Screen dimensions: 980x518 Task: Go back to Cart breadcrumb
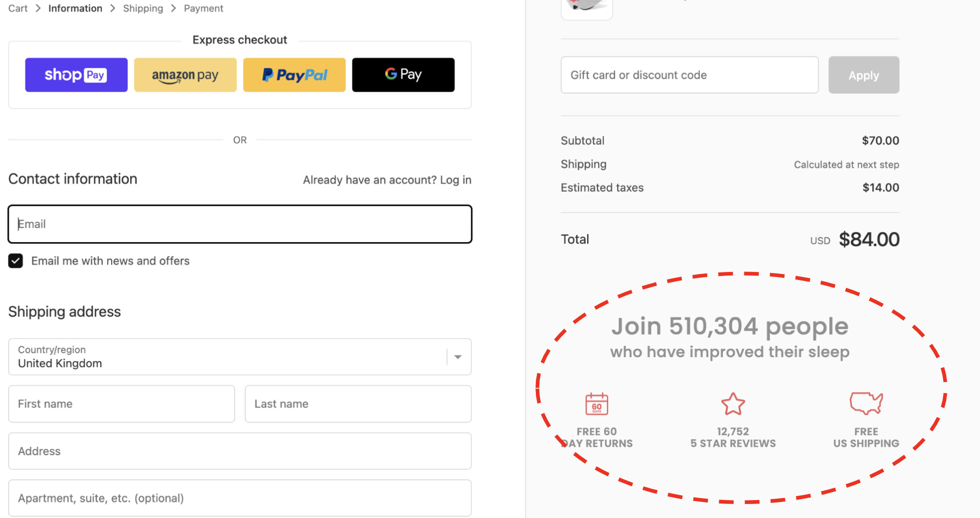point(18,8)
